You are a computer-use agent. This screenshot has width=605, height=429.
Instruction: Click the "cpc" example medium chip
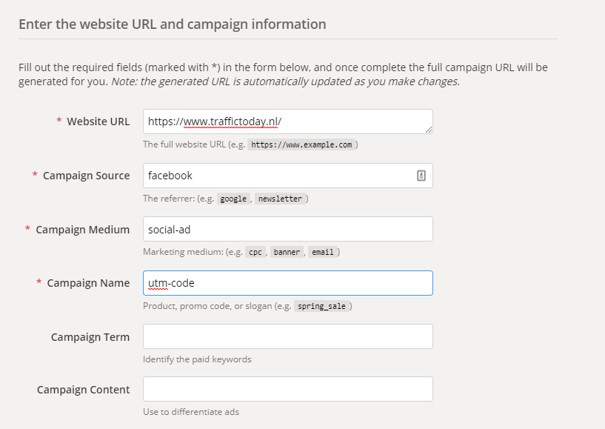pyautogui.click(x=255, y=253)
